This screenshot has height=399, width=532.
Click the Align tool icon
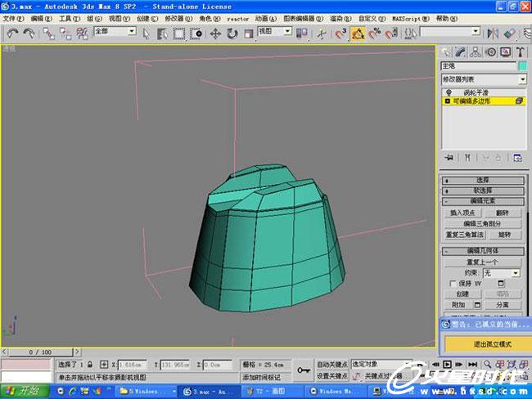tap(509, 34)
